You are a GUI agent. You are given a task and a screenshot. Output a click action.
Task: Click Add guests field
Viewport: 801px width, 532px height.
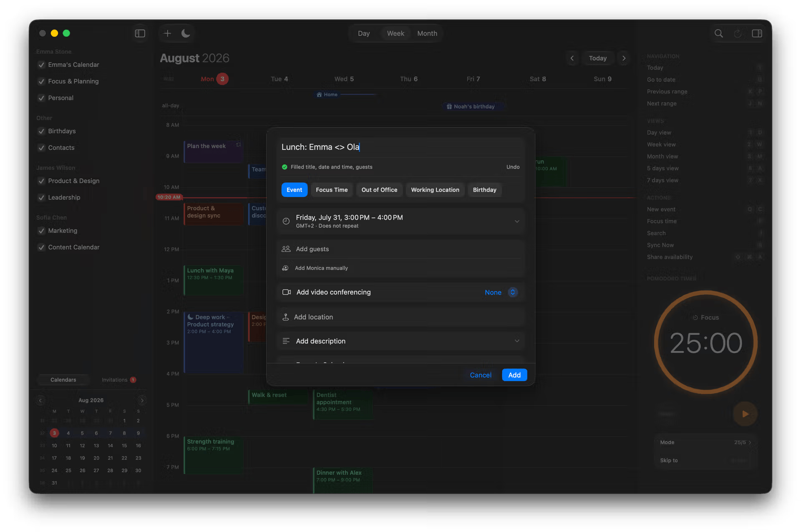click(400, 249)
